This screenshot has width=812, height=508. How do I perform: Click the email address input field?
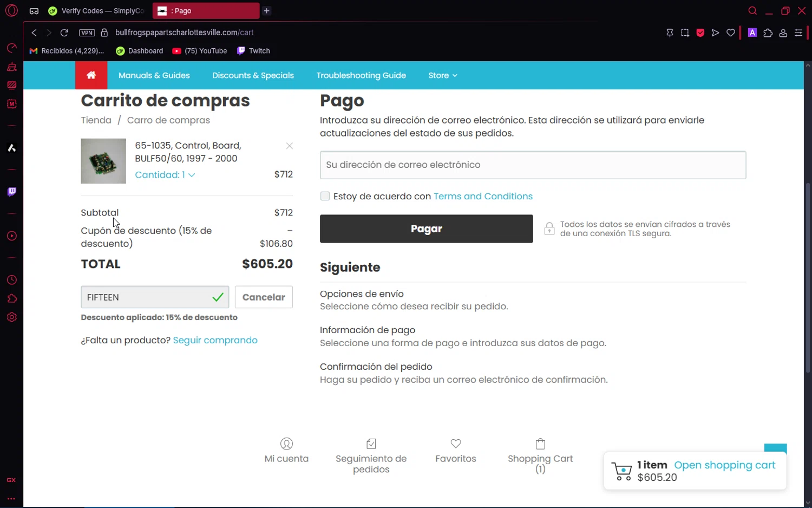tap(533, 165)
